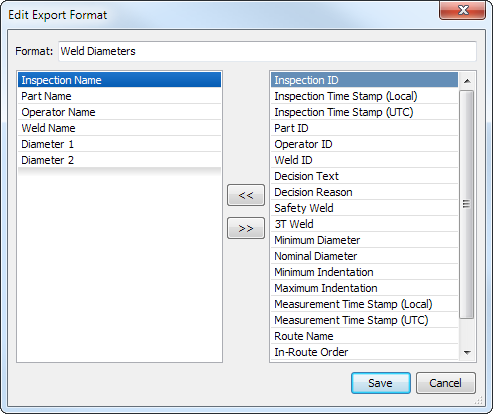This screenshot has height=414, width=493.
Task: Close the Edit Export Format dialog
Action: click(463, 10)
